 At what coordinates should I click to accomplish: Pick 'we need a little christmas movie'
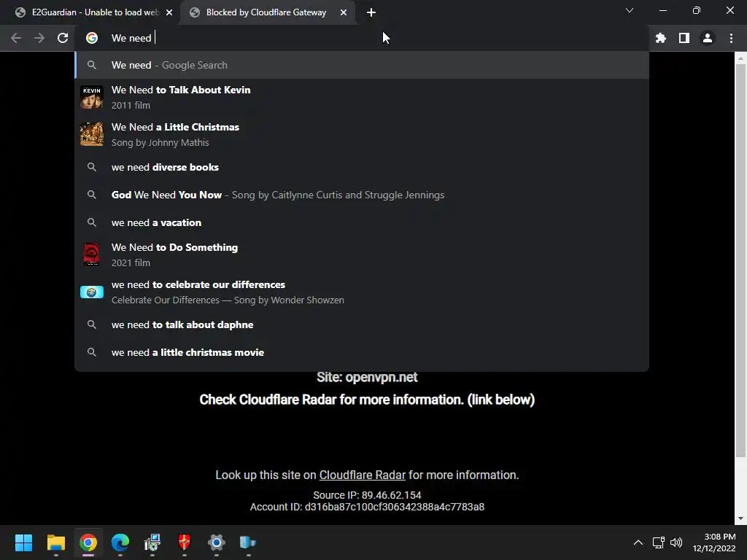362,352
